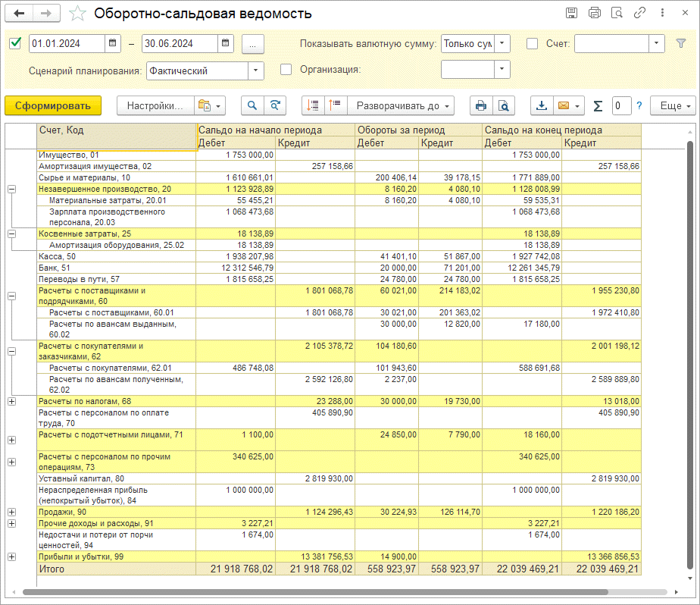
Task: Toggle the period checkbox
Action: [x=15, y=44]
